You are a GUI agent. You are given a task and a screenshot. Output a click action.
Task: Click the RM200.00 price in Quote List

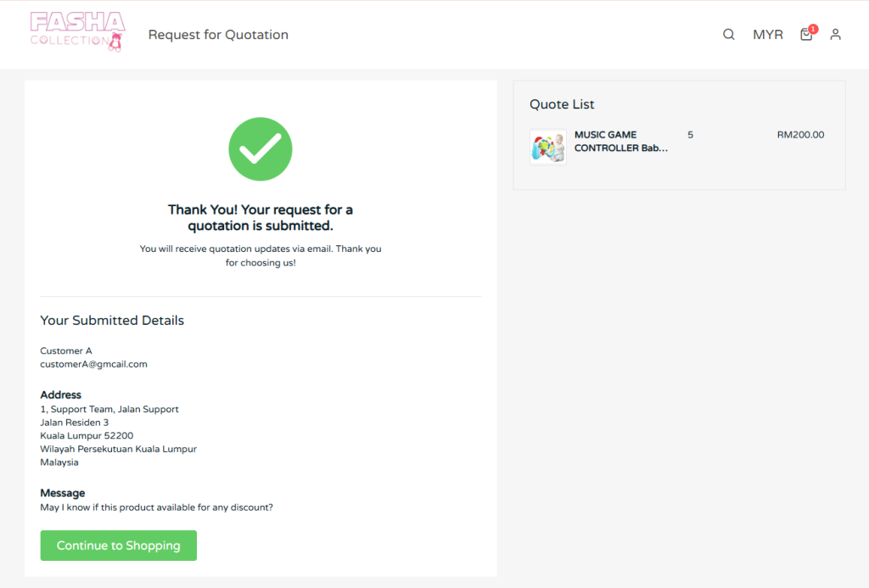pos(800,135)
